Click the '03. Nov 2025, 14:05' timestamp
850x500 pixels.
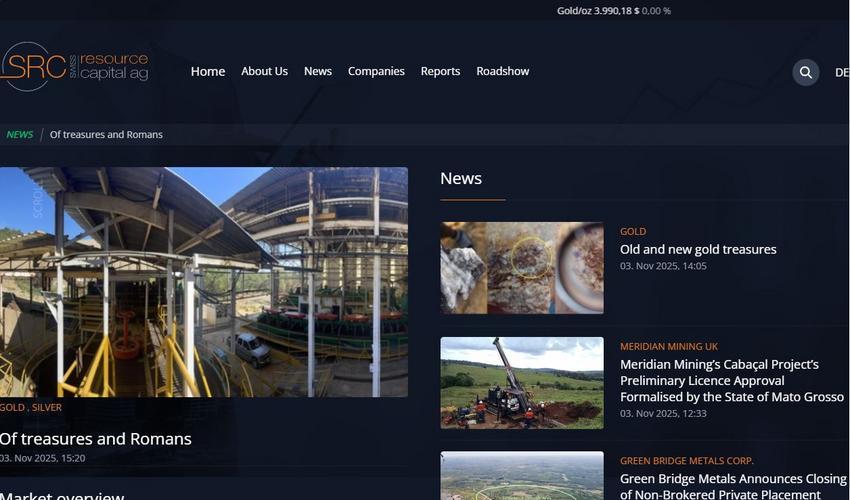click(x=664, y=266)
